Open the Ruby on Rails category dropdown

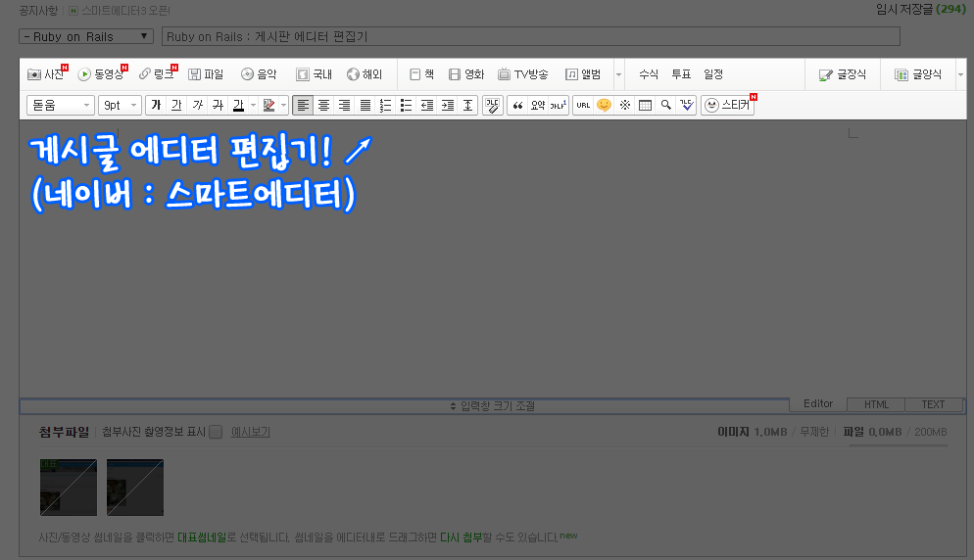pos(86,36)
